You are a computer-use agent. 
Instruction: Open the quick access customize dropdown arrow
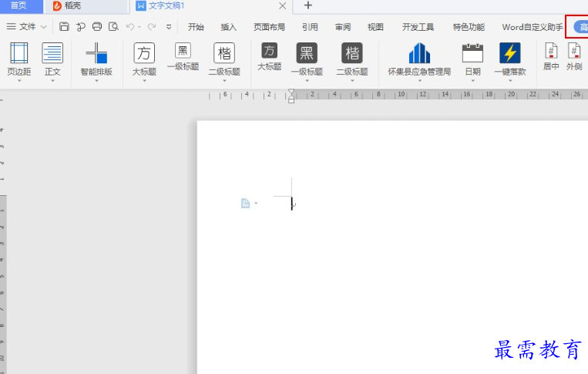tap(169, 27)
